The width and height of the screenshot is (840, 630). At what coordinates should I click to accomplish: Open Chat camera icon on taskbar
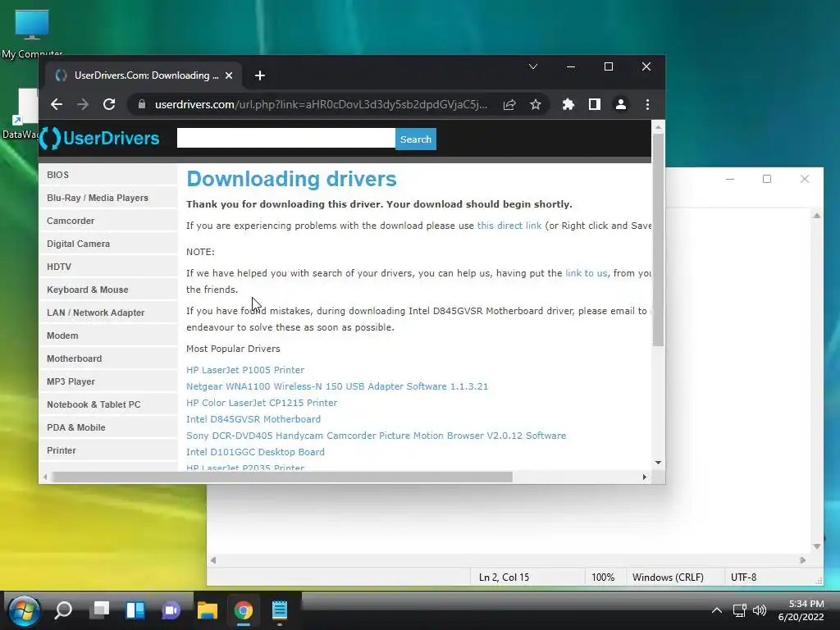click(x=171, y=610)
